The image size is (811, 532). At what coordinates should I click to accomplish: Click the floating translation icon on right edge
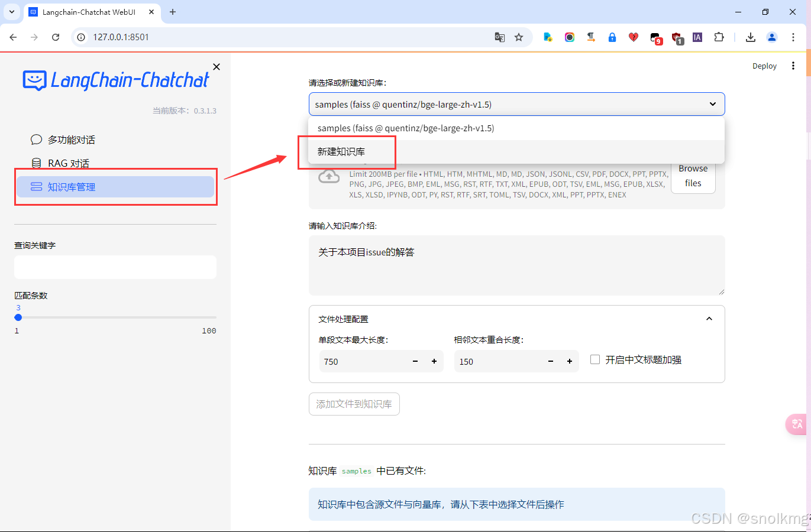tap(796, 424)
